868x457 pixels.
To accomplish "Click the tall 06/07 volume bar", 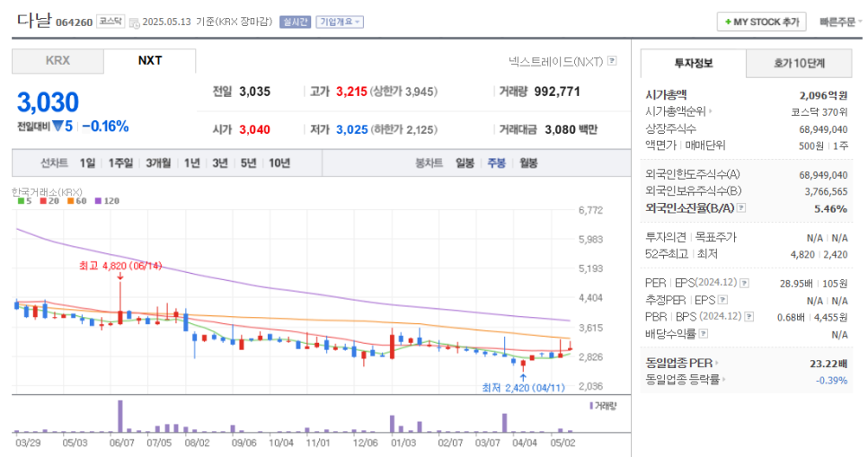I will click(x=120, y=416).
